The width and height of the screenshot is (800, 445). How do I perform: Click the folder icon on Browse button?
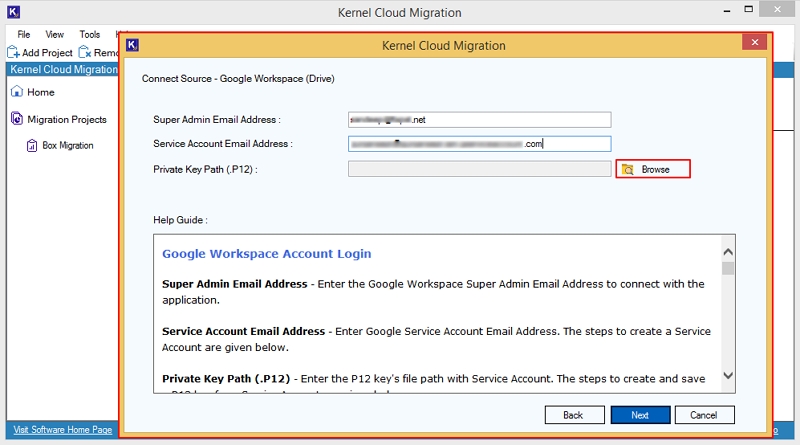pyautogui.click(x=628, y=169)
